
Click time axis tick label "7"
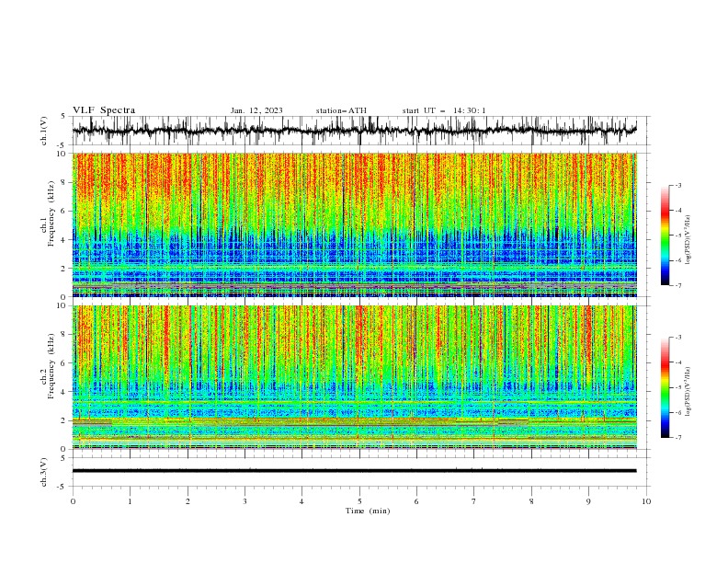(x=474, y=501)
